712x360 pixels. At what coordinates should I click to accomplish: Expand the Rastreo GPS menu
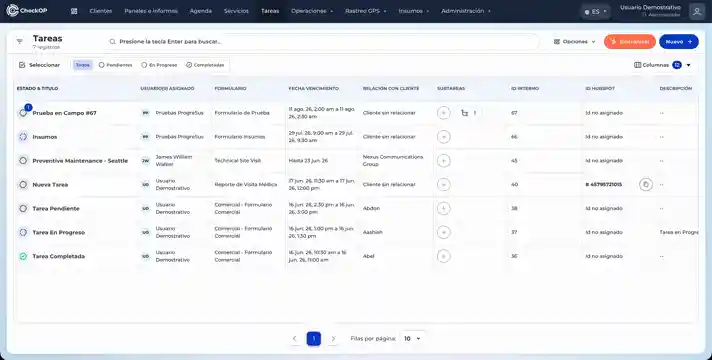(366, 11)
